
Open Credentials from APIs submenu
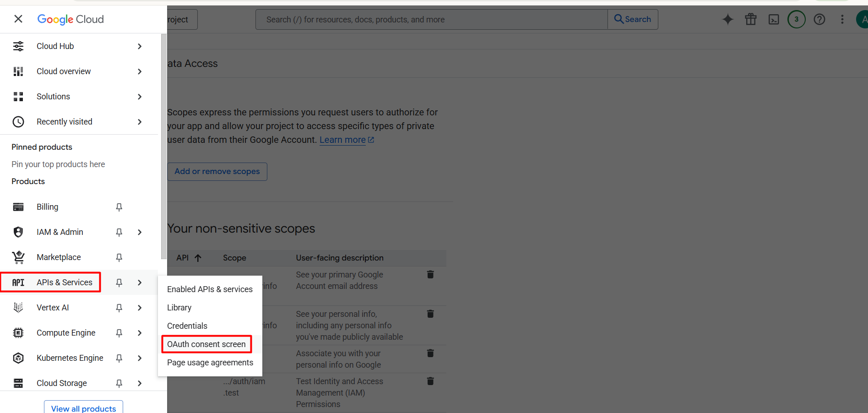point(187,326)
